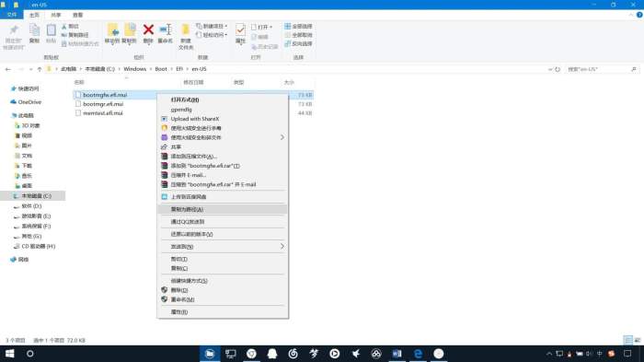Click Windows in the address breadcrumb
644x362 pixels.
click(x=134, y=69)
